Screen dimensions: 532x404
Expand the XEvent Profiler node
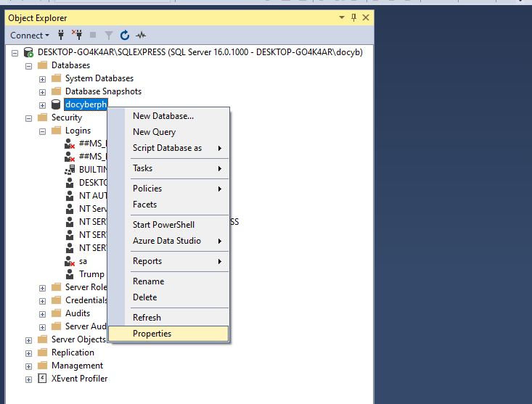coord(29,379)
